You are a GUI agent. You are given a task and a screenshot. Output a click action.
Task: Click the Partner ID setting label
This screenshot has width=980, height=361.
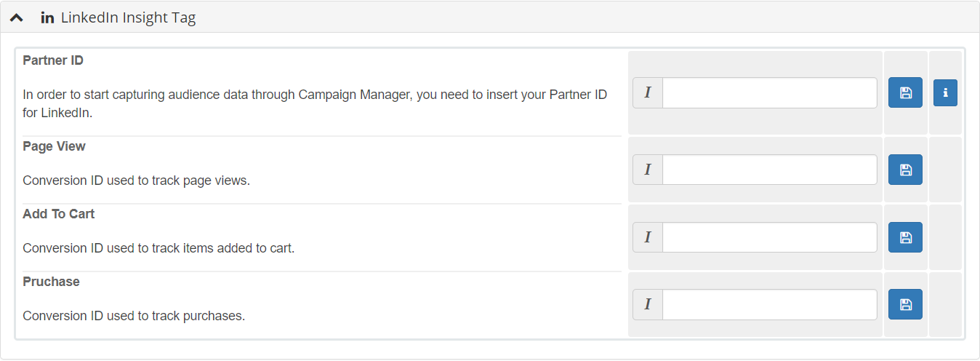point(53,60)
